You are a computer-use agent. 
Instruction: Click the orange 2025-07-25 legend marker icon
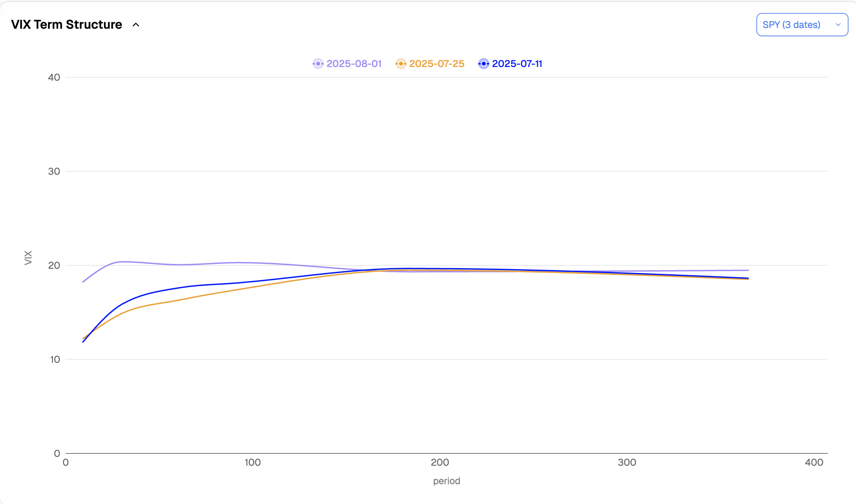(401, 64)
